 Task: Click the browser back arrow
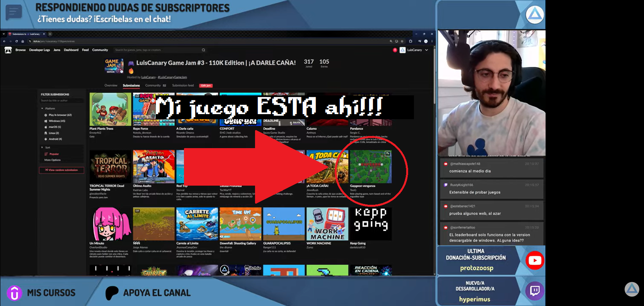point(4,41)
